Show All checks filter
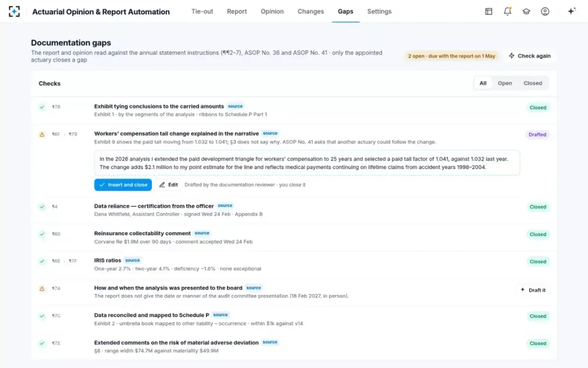The height and width of the screenshot is (368, 588). [x=483, y=83]
